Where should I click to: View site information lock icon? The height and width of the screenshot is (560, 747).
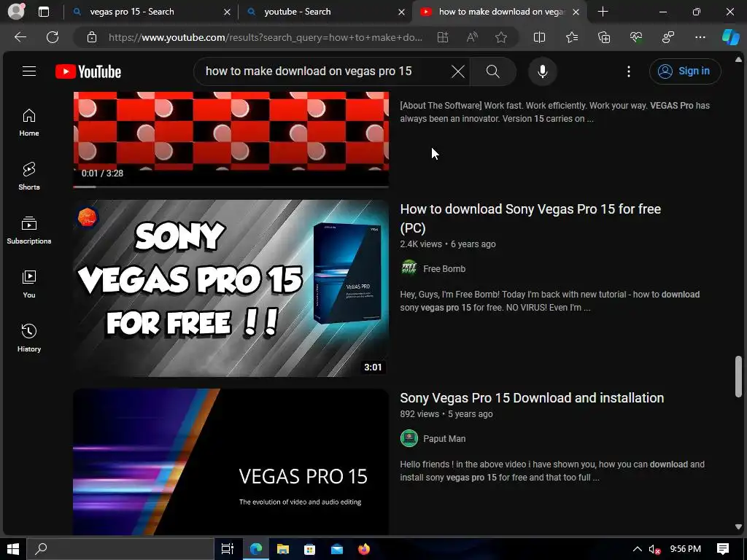point(92,37)
